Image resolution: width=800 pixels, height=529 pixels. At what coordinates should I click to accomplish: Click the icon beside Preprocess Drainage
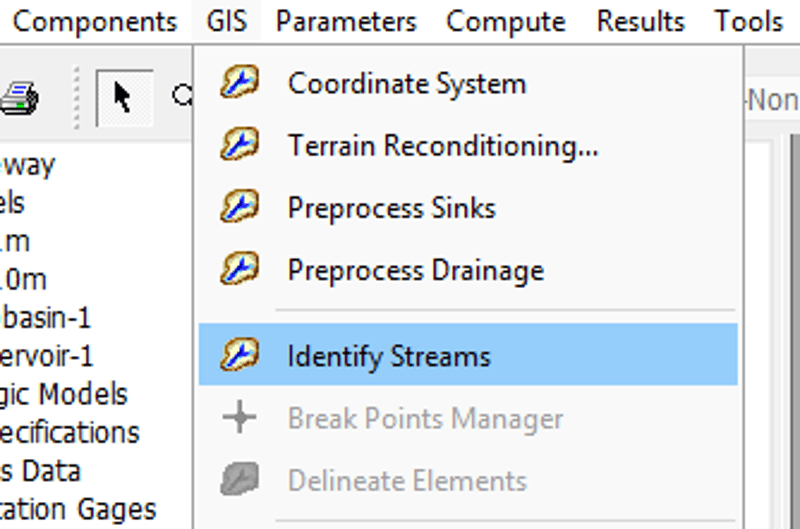click(240, 270)
